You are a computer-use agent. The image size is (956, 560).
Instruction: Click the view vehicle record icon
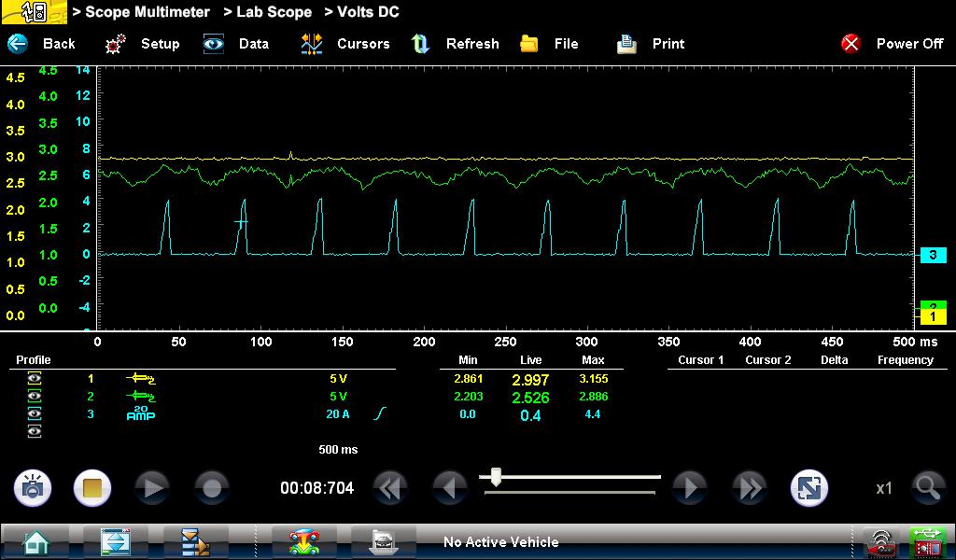[x=383, y=541]
